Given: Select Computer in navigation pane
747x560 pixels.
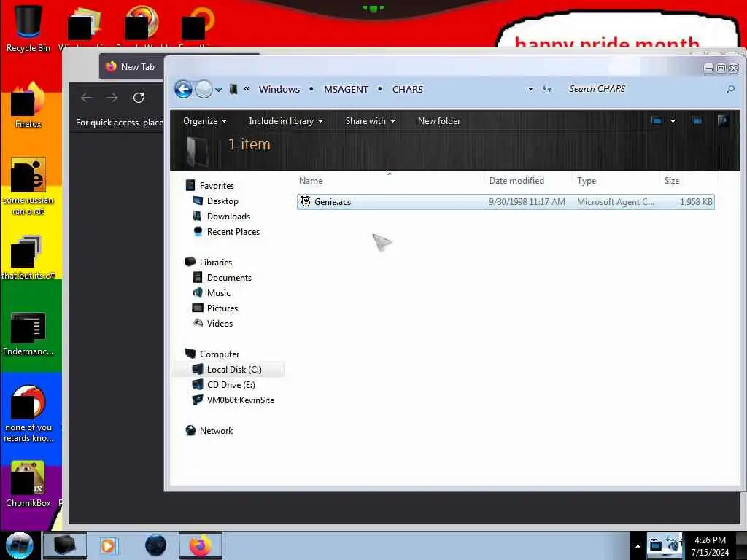Looking at the screenshot, I should point(220,354).
